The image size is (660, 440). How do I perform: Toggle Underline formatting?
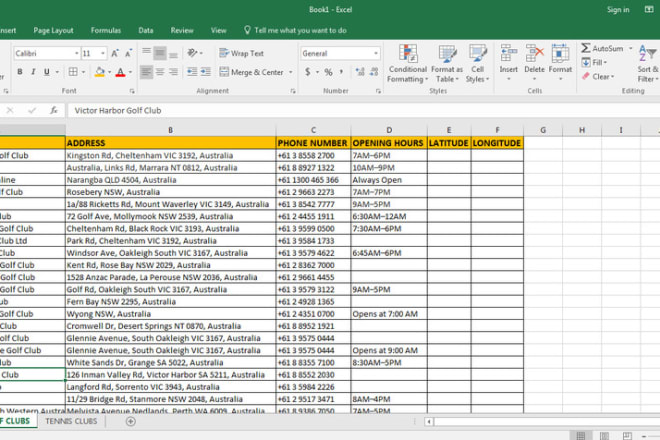coord(47,72)
